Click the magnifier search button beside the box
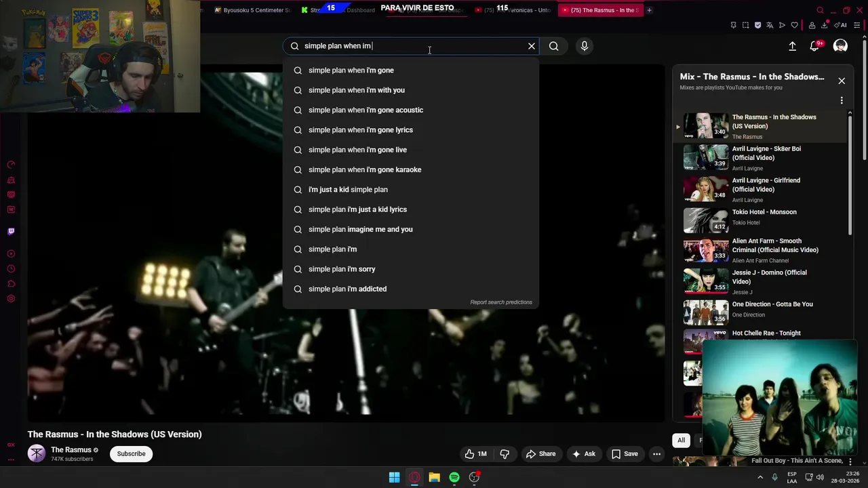This screenshot has width=868, height=488. pyautogui.click(x=554, y=46)
